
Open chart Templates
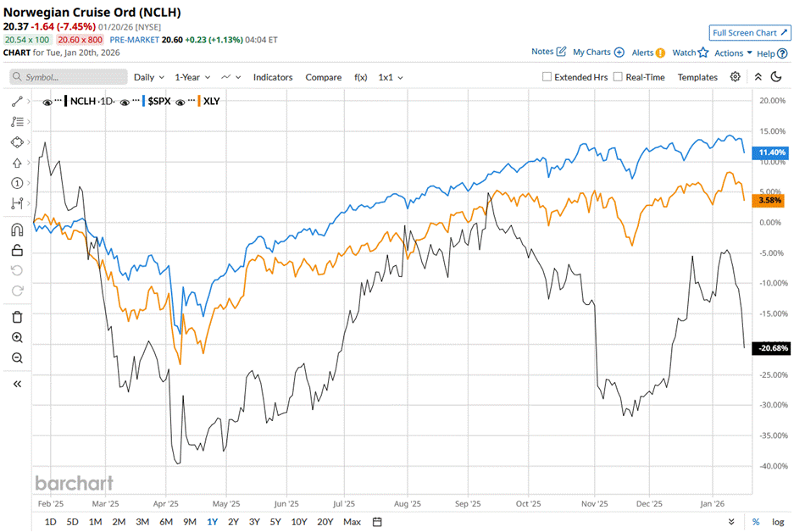tap(697, 77)
